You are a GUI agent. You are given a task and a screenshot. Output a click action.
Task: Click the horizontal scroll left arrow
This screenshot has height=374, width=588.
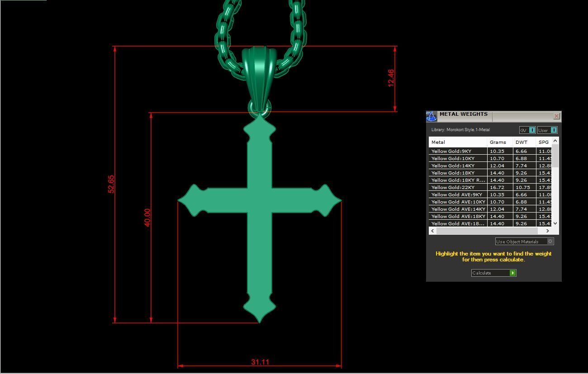click(x=433, y=231)
